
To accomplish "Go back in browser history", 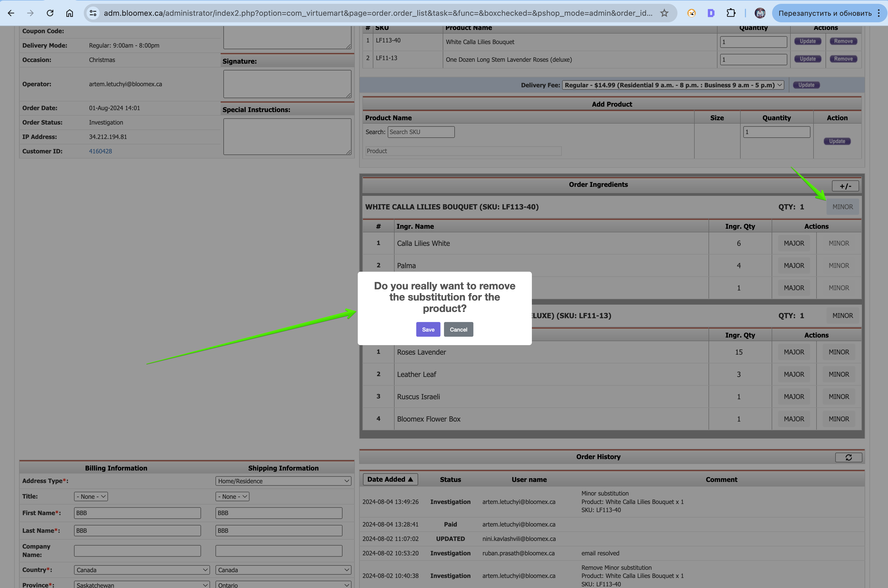I will click(11, 13).
